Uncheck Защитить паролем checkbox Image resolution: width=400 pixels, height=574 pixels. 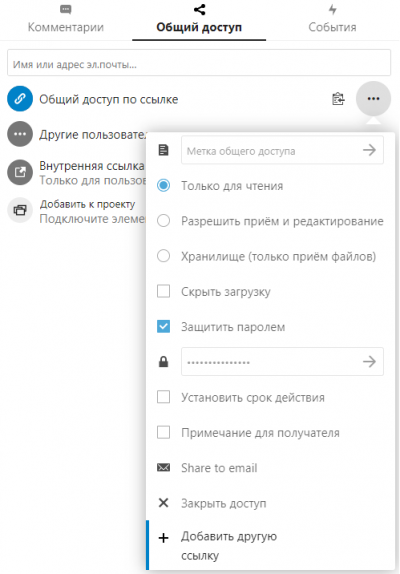163,327
